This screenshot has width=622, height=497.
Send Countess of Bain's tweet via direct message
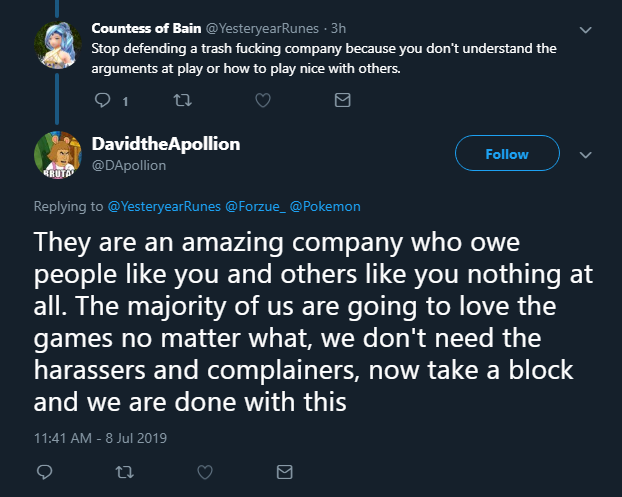pos(342,100)
